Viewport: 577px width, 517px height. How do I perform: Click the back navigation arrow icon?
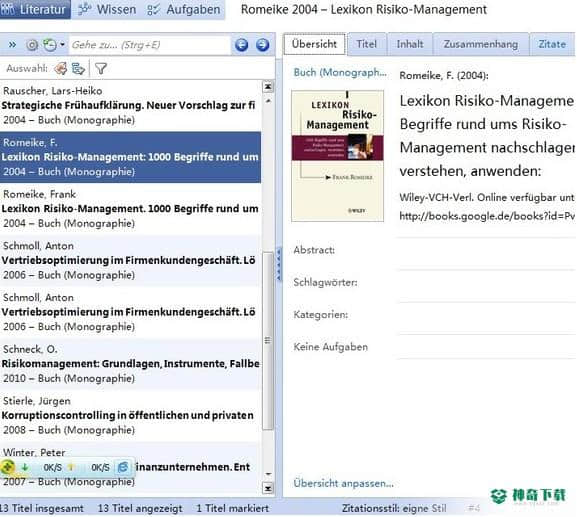coord(241,45)
